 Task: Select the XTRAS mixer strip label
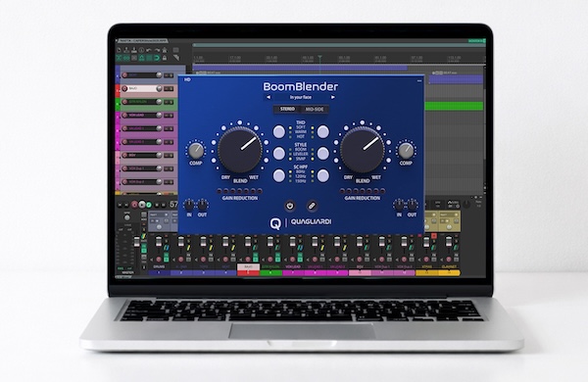(x=426, y=266)
